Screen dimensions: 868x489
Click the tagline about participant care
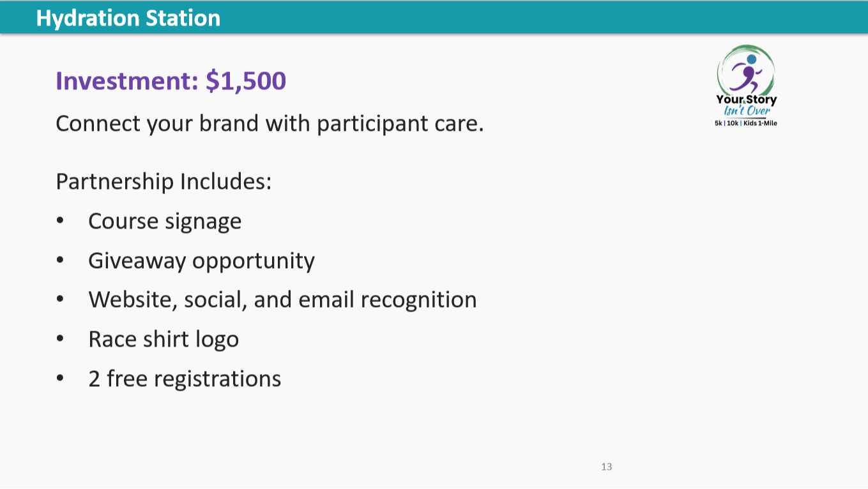point(270,123)
